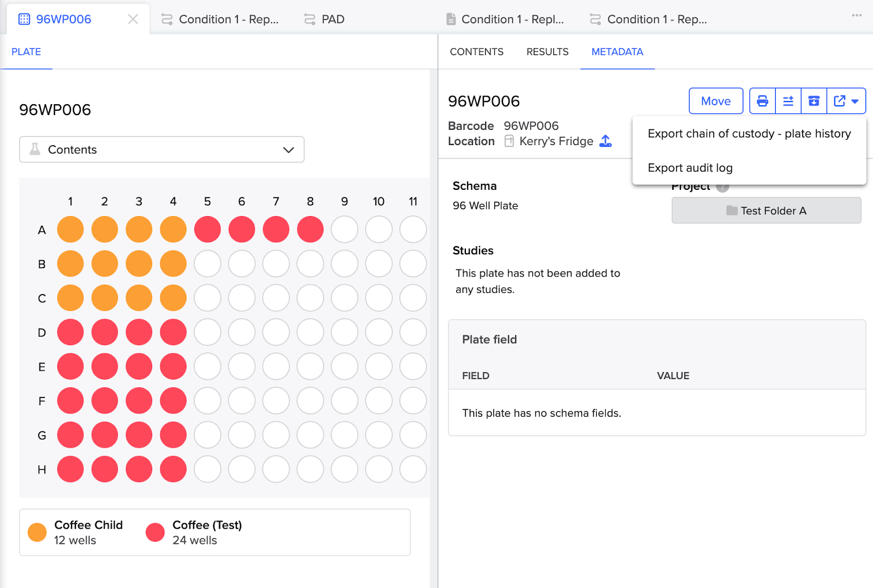The image size is (873, 588).
Task: Click the orange Coffee Child color swatch
Action: tap(37, 532)
